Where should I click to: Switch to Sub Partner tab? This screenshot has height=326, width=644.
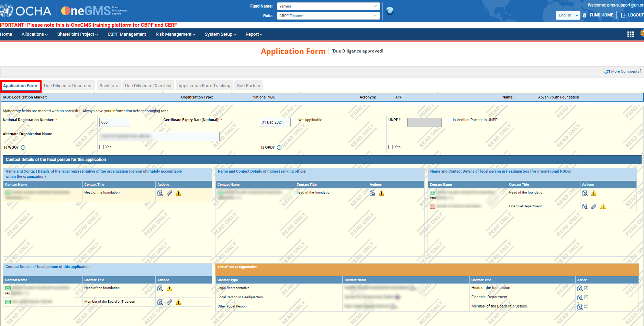click(x=249, y=86)
